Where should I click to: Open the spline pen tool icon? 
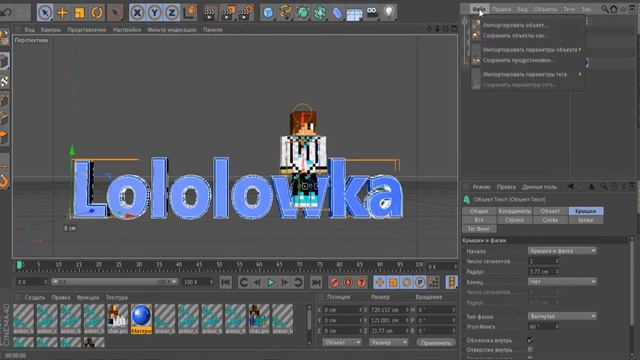point(285,13)
